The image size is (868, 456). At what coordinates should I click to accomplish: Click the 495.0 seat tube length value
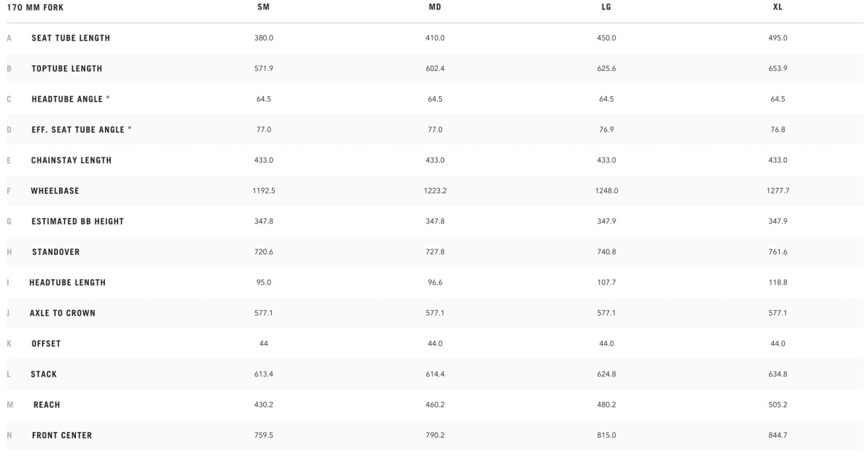pos(778,38)
